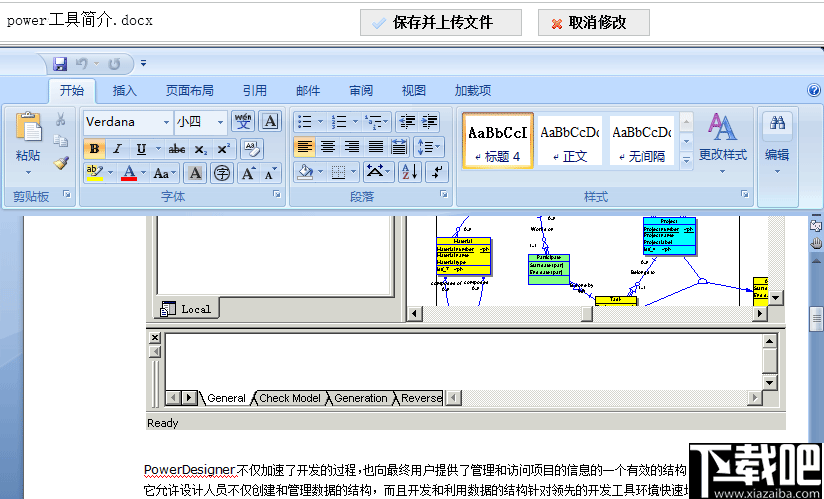
Task: Switch to the 引用 ribbon tab
Action: coord(255,90)
